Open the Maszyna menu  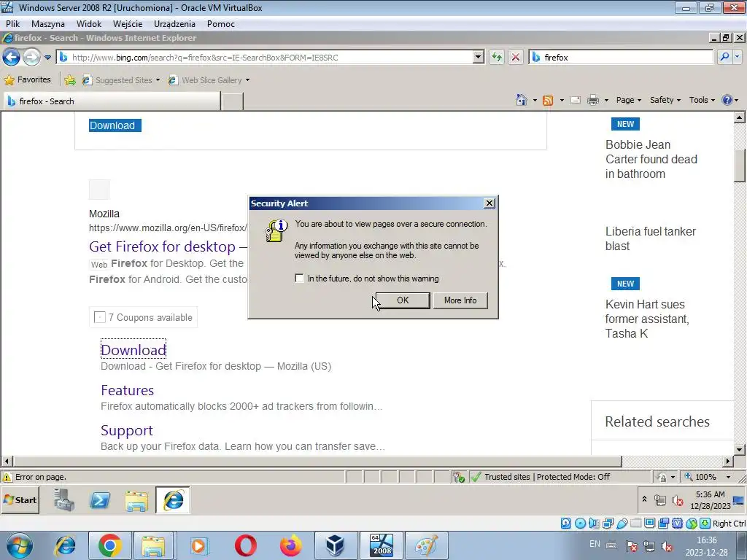click(47, 24)
